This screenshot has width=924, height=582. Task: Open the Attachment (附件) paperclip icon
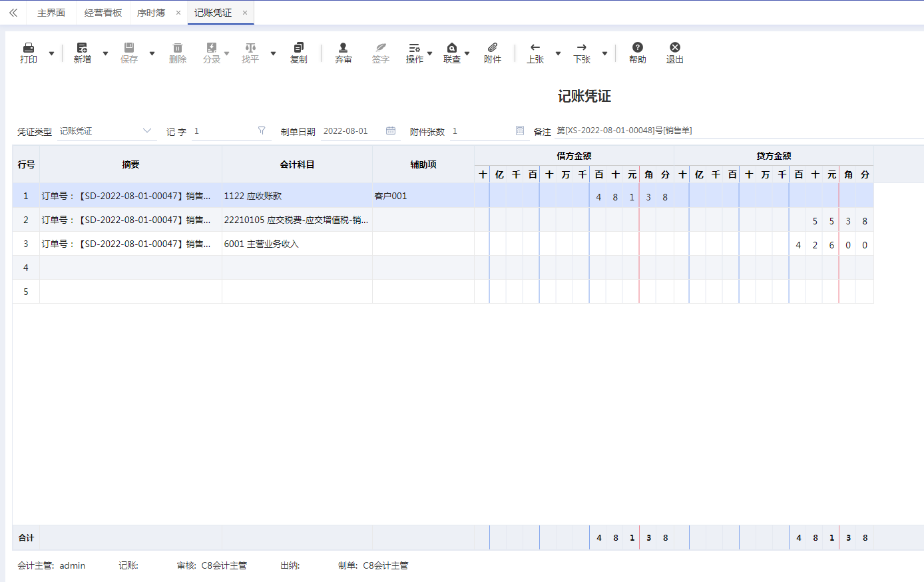point(493,48)
